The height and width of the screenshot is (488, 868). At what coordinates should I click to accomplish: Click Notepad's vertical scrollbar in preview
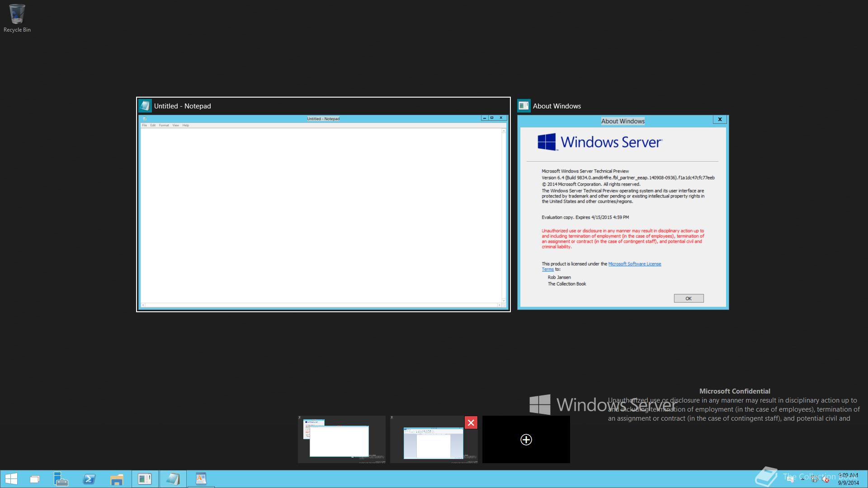504,216
